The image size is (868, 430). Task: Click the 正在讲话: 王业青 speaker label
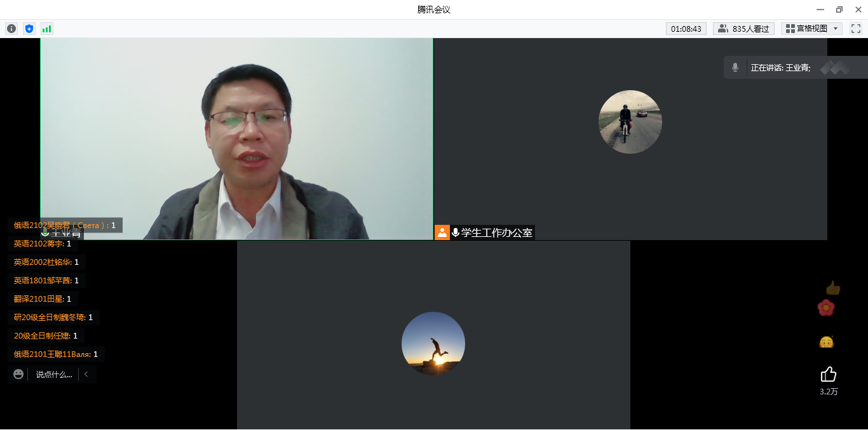pos(780,67)
